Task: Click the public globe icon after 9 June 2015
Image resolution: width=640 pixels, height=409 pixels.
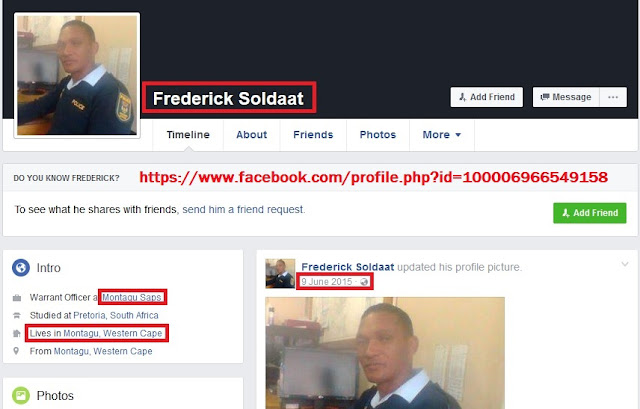Action: [364, 282]
